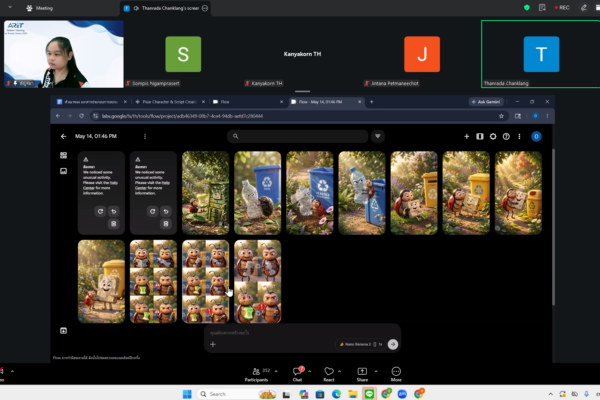600x400 pixels.
Task: Select the images view icon in Flow left sidebar
Action: pos(64,171)
